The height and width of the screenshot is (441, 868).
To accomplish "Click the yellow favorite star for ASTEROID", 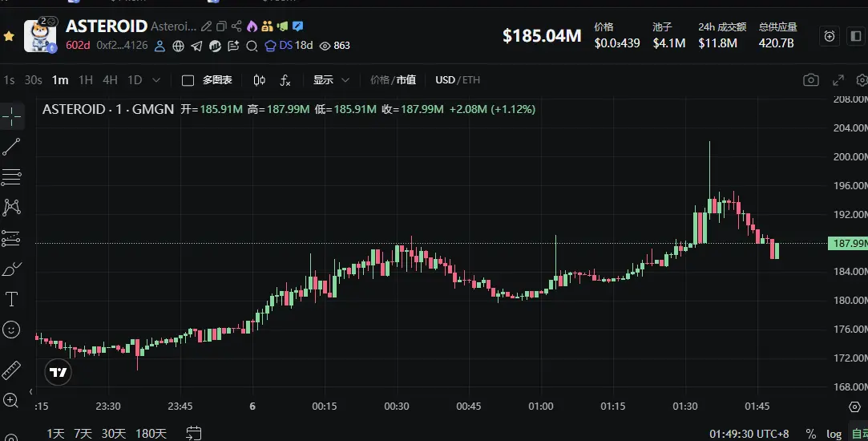I will tap(9, 37).
